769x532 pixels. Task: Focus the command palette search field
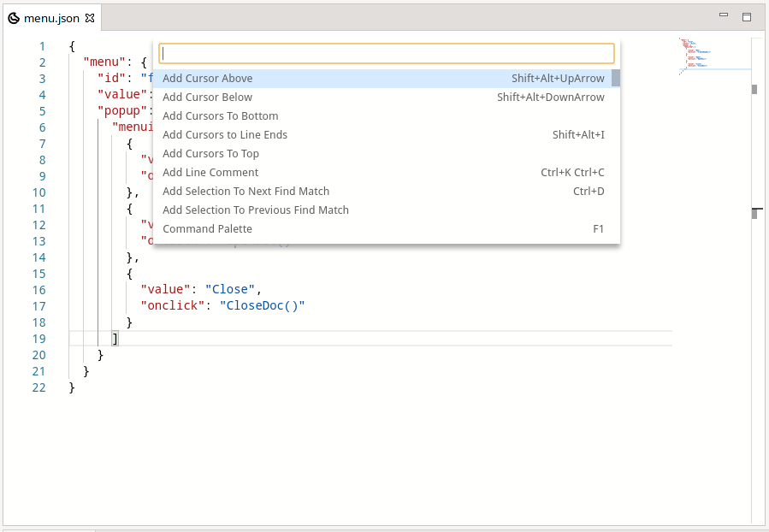[x=387, y=53]
